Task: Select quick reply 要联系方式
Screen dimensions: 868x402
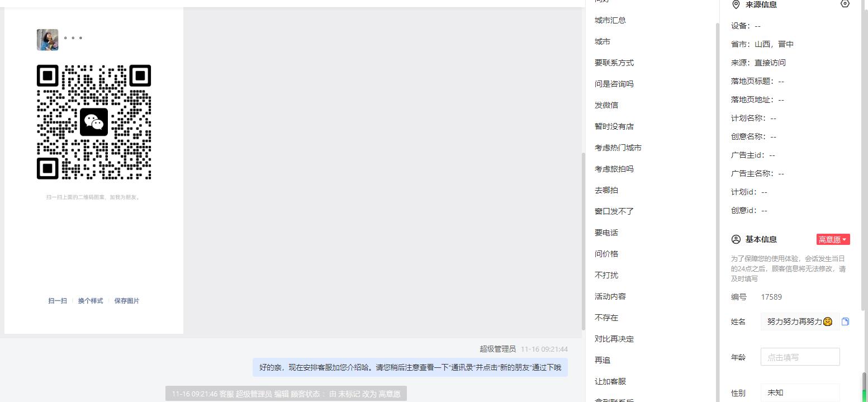Action: click(614, 63)
